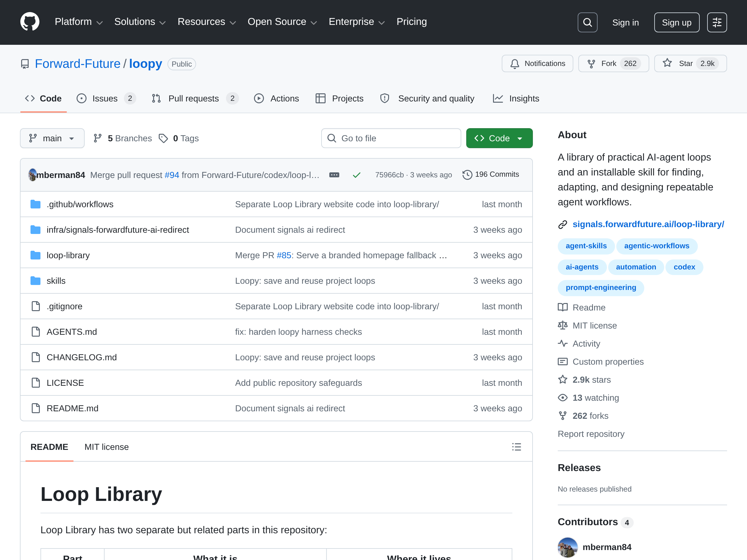Star the loopy repository
The width and height of the screenshot is (747, 560).
pos(690,63)
